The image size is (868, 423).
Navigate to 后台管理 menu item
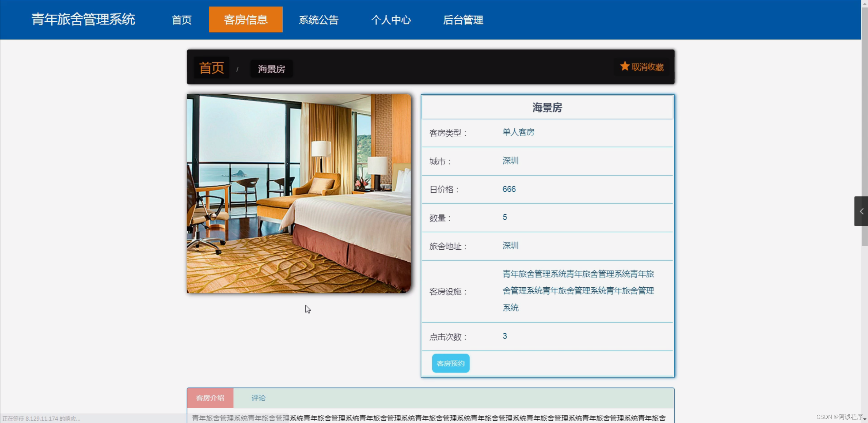463,20
